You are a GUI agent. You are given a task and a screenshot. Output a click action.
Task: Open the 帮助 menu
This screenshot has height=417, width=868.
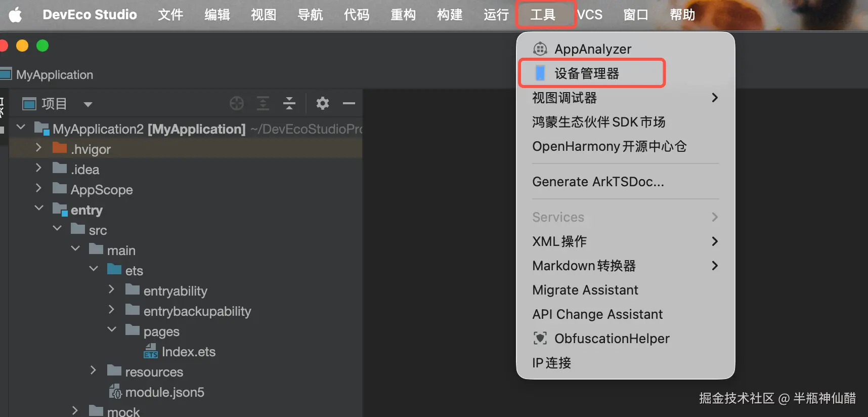[682, 15]
